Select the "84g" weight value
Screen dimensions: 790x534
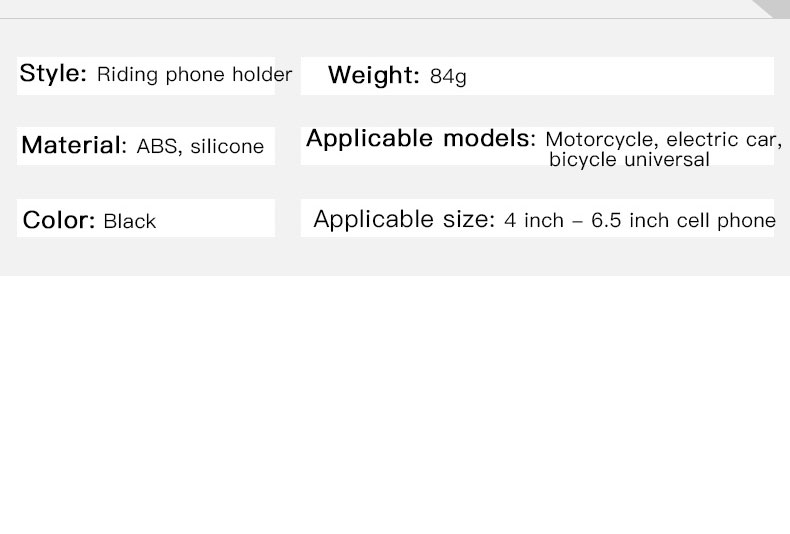tap(448, 77)
